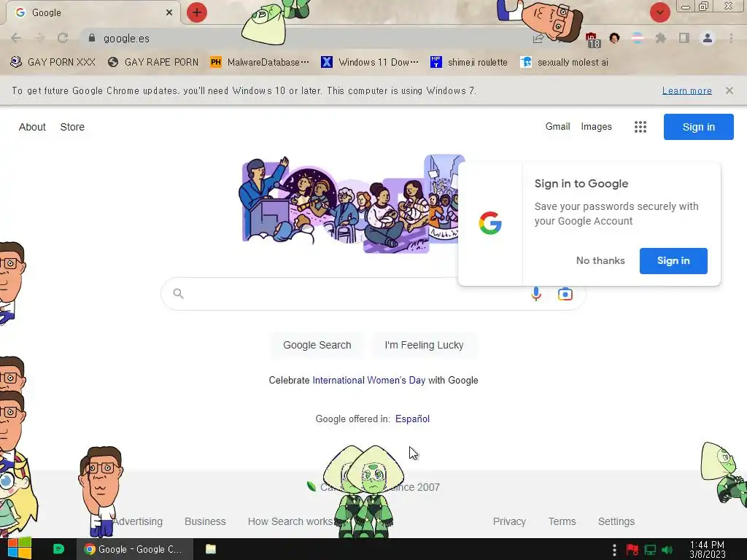Image resolution: width=747 pixels, height=560 pixels.
Task: Open the Windows 11 Dow... bookmark
Action: pos(370,62)
